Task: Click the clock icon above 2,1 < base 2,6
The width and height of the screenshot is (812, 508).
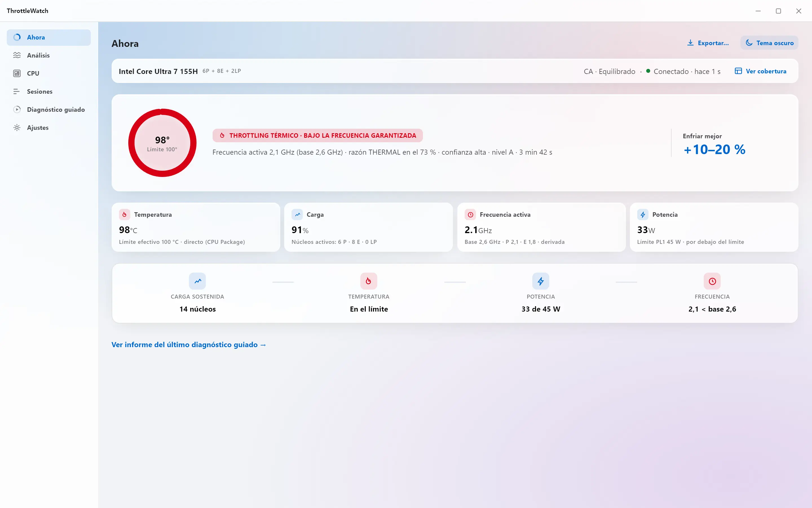Action: [x=712, y=281]
